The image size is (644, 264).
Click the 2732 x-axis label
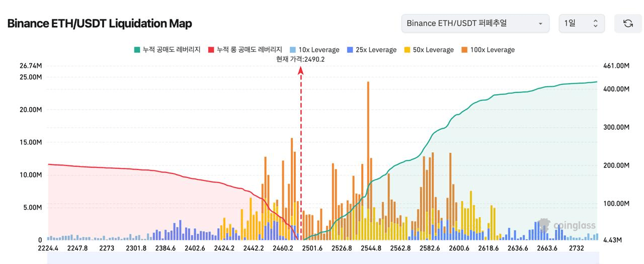(x=576, y=248)
